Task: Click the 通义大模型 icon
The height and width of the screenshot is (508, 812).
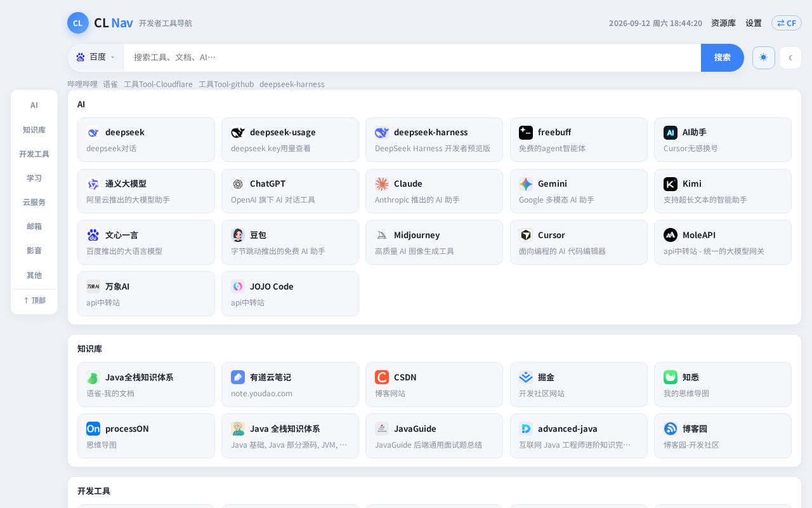Action: [x=93, y=184]
